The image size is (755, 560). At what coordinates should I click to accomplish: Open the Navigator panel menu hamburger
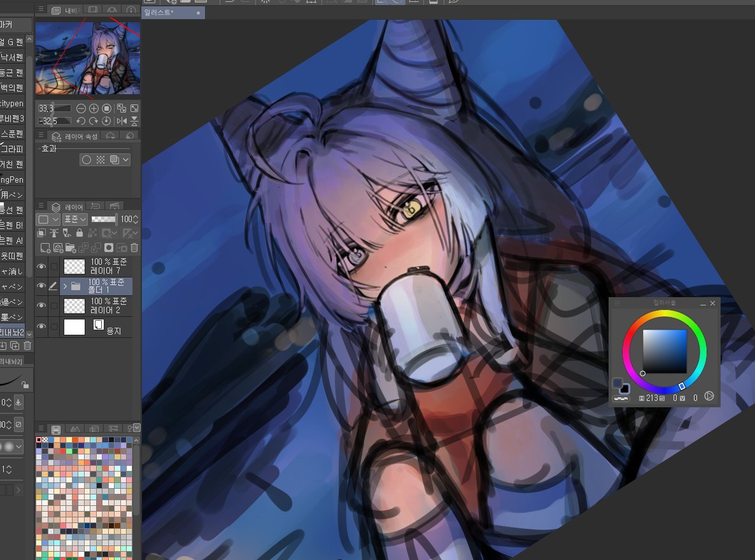coord(41,9)
